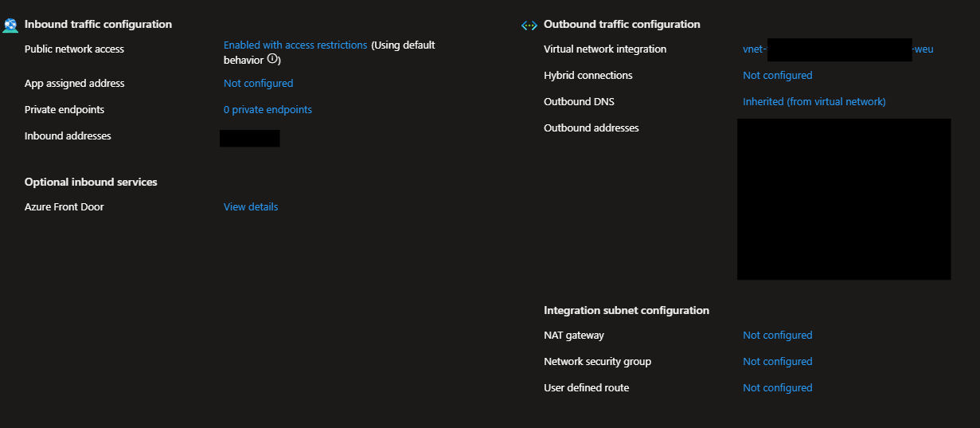Click Inherited (from virtual network) DNS link
Image resolution: width=980 pixels, height=428 pixels.
click(x=814, y=102)
